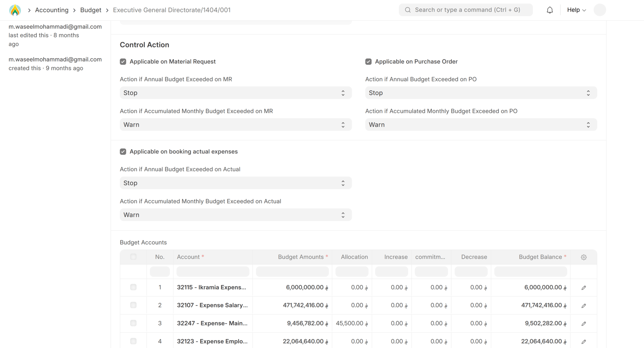The image size is (644, 348).
Task: Click the app logo home icon
Action: (15, 10)
